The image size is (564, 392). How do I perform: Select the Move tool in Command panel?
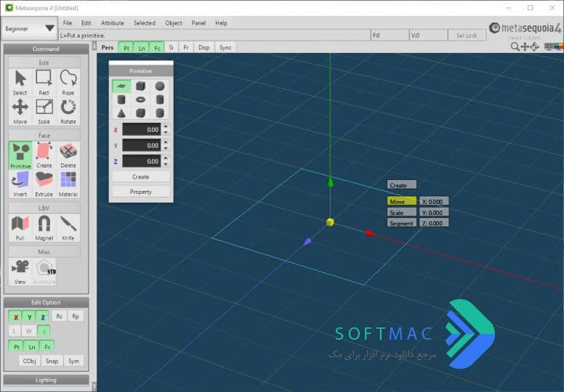point(20,111)
